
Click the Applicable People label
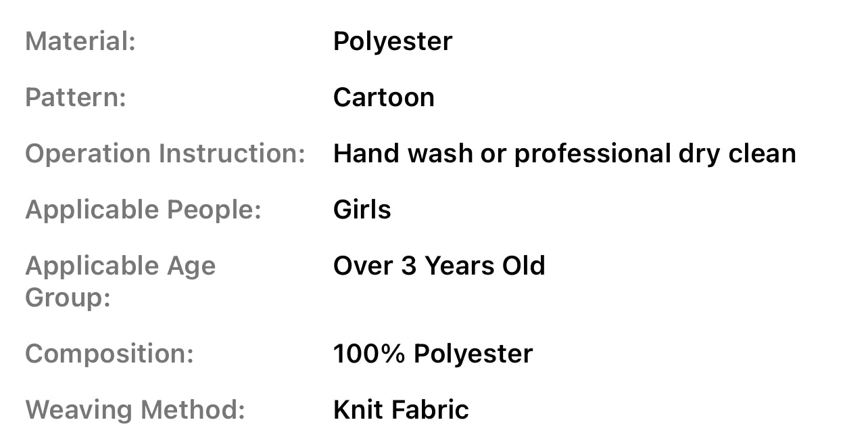point(143,210)
